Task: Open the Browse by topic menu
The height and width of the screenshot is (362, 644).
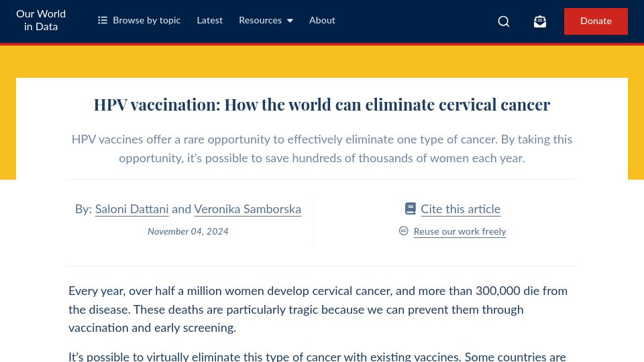Action: coord(140,20)
